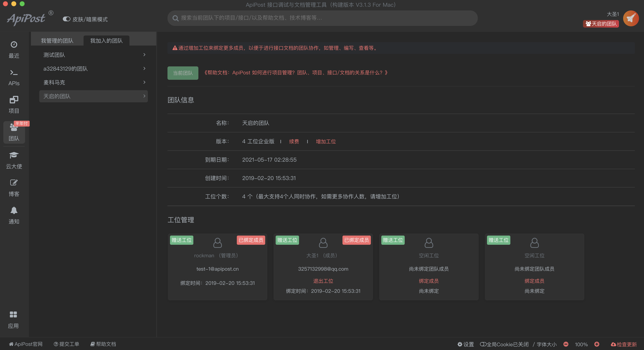644x350 pixels.
Task: Open the 云大使 section
Action: tap(14, 160)
